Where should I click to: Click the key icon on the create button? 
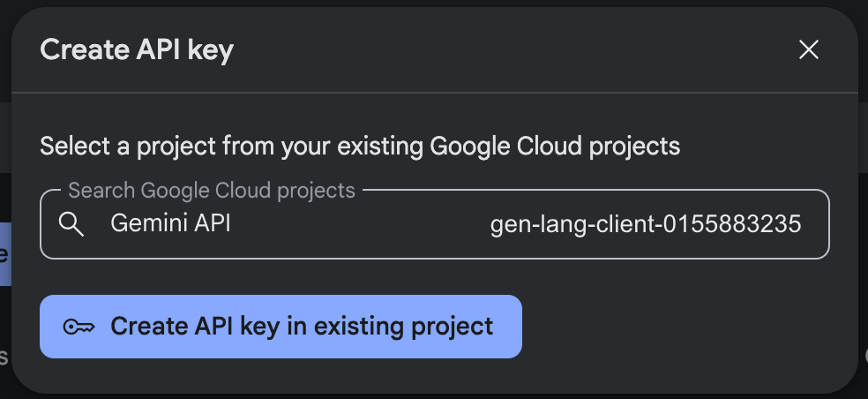pos(79,327)
